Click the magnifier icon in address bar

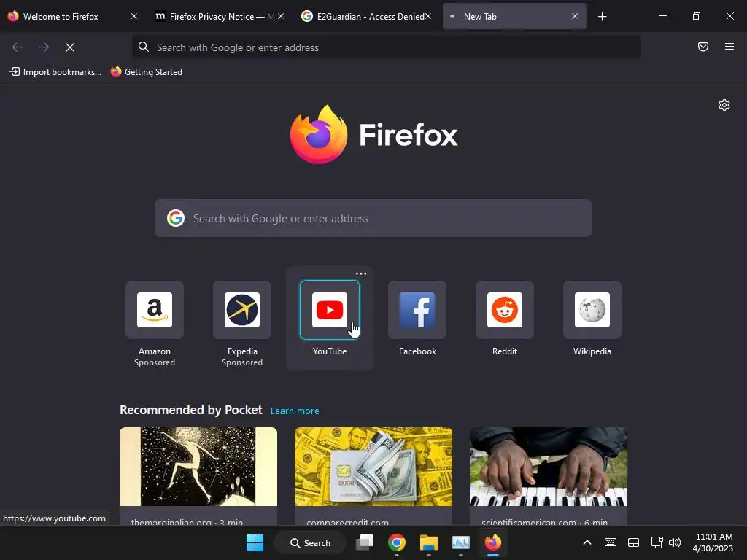click(144, 47)
